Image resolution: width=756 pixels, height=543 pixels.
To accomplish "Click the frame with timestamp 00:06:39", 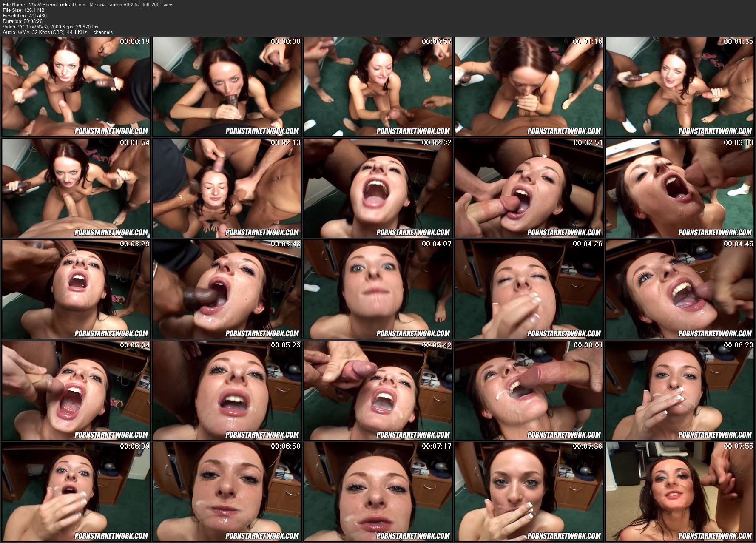I will coord(76,492).
